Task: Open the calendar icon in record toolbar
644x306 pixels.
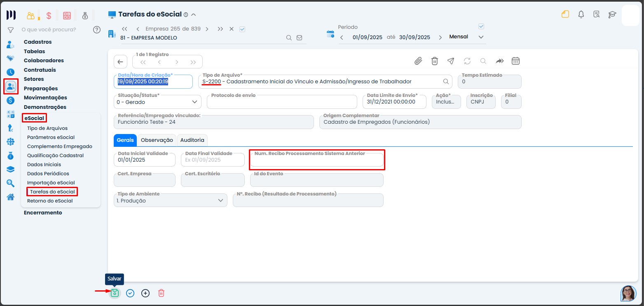Action: click(x=515, y=61)
